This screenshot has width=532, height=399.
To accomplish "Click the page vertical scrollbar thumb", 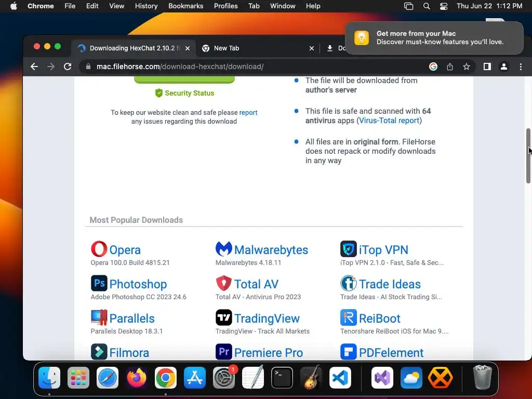I will tap(528, 156).
